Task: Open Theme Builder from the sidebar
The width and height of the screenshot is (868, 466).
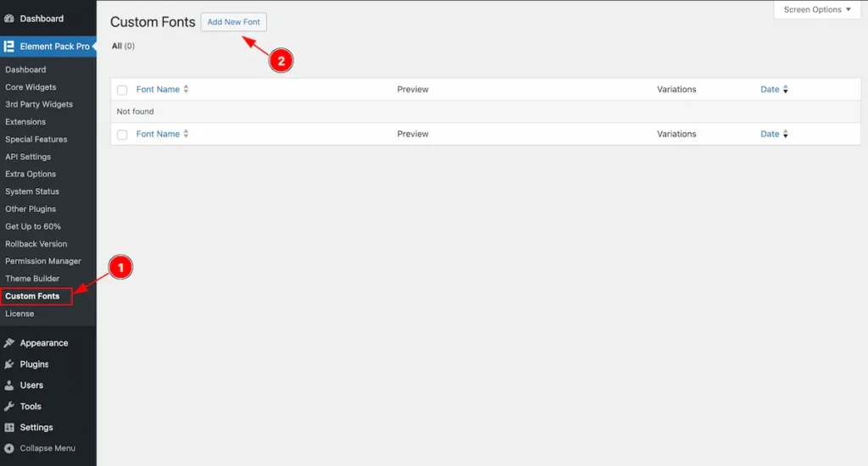Action: point(32,279)
